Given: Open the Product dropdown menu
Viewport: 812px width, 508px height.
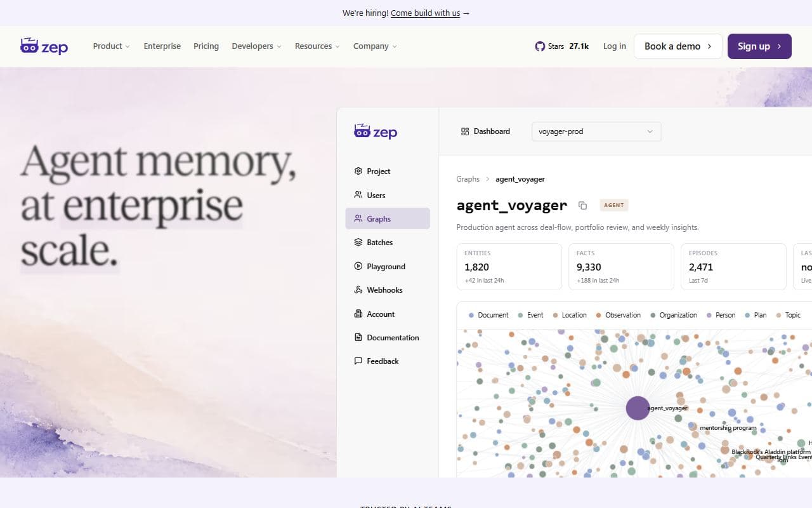Looking at the screenshot, I should [x=111, y=46].
